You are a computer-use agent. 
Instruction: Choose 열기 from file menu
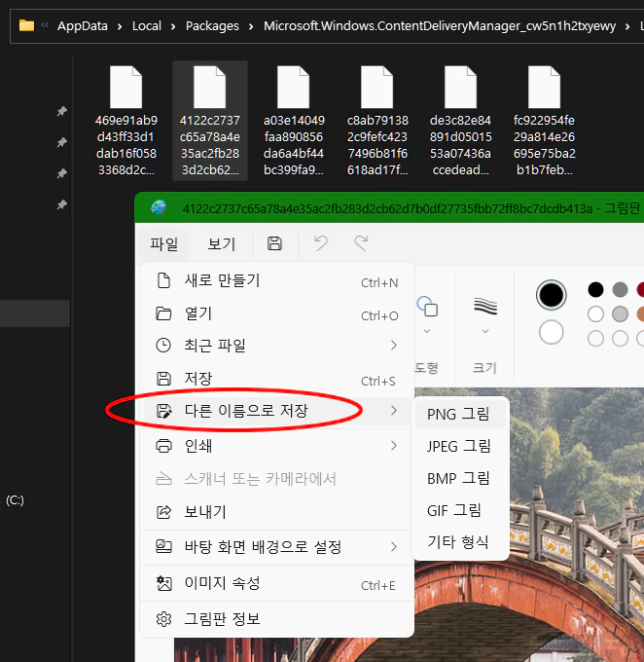point(276,313)
